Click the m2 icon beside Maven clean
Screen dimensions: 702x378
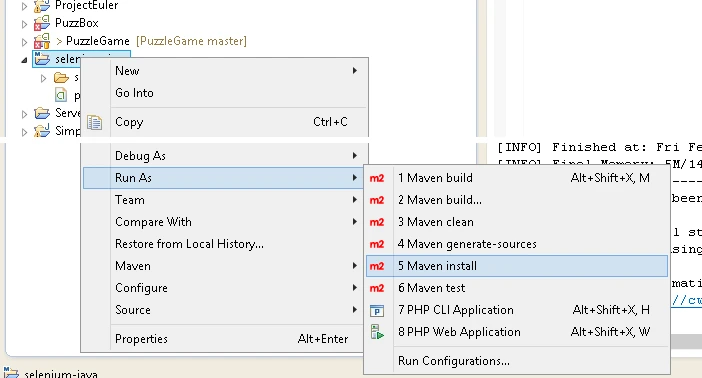pyautogui.click(x=377, y=222)
